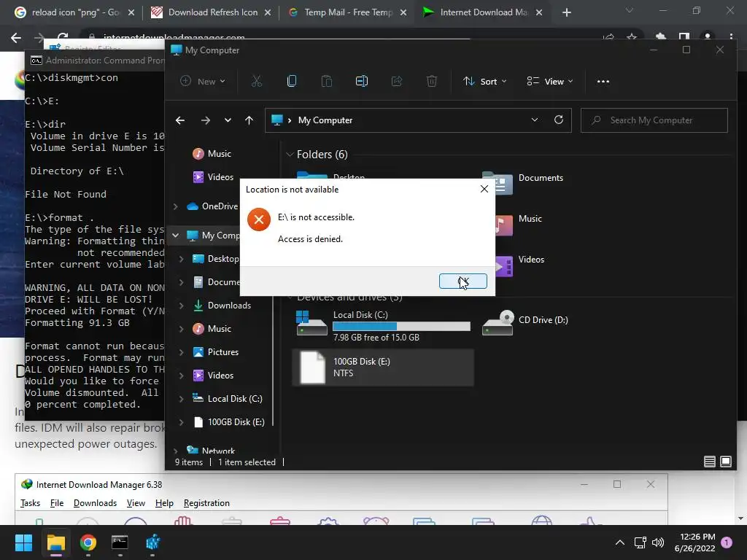The width and height of the screenshot is (747, 560).
Task: Click the Delete trash icon in Explorer toolbar
Action: 432,82
